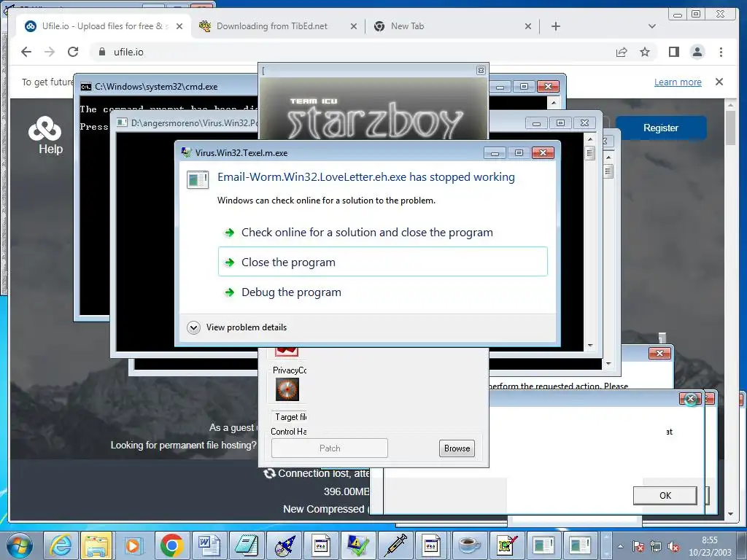Choose Debug the program option

point(382,292)
